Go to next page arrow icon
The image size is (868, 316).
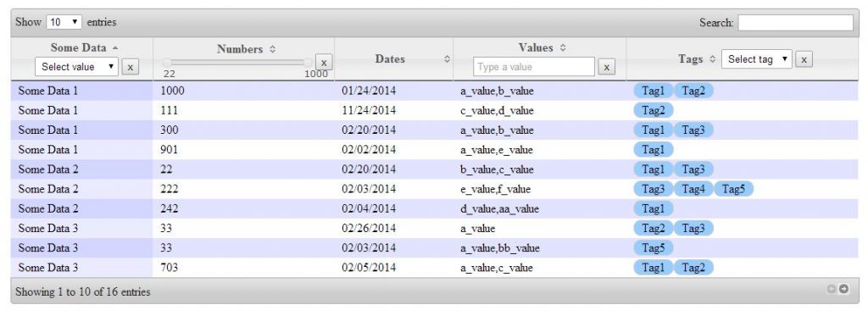(843, 289)
